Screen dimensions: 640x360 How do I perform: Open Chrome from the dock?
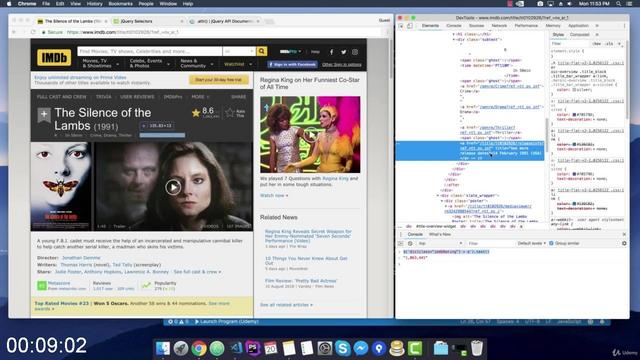pos(199,348)
